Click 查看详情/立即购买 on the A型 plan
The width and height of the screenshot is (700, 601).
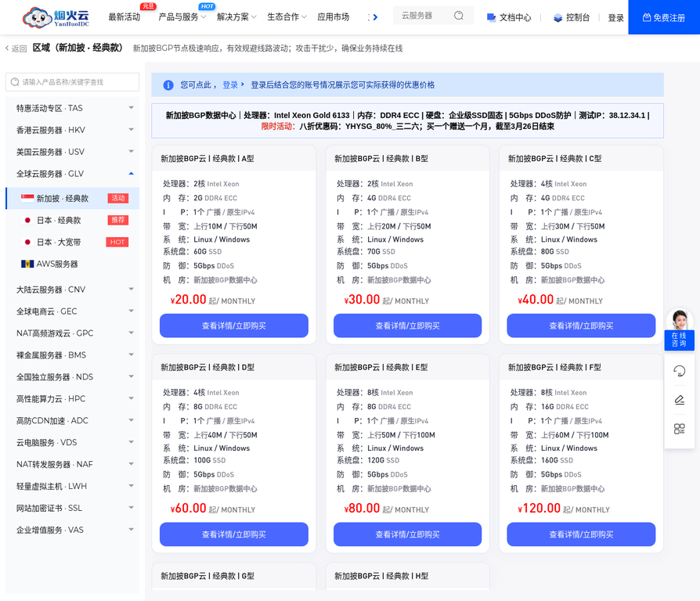click(x=233, y=326)
